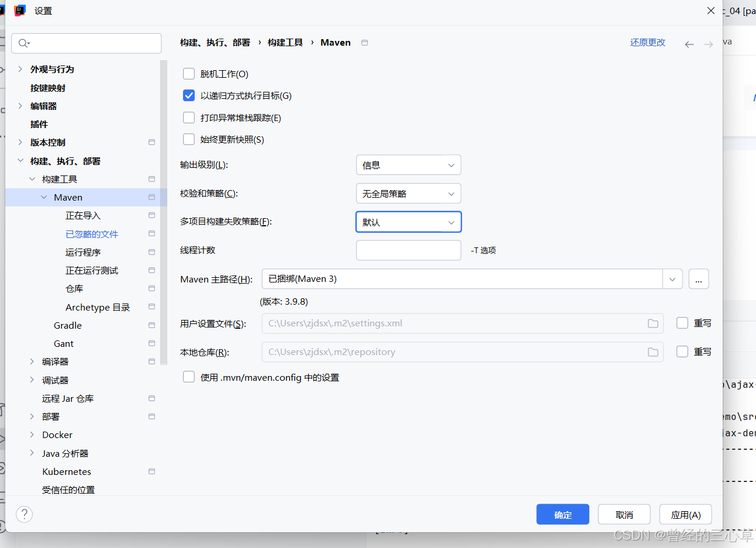
Task: Click the 线程计数 input field
Action: 409,250
